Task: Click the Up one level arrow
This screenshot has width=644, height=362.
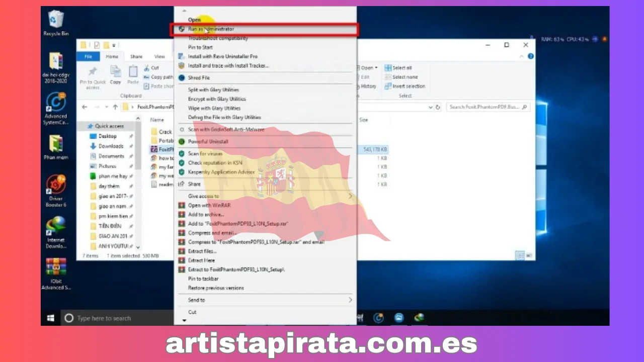Action: pyautogui.click(x=115, y=107)
